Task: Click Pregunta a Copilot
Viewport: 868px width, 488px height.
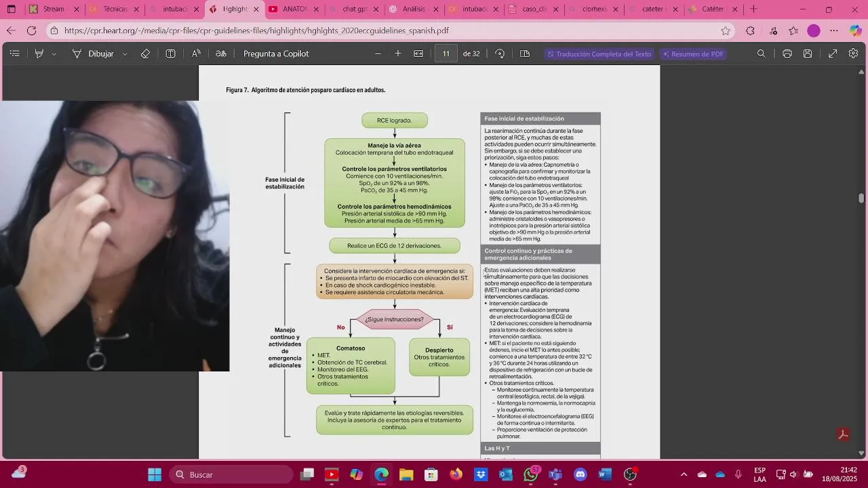Action: [276, 54]
